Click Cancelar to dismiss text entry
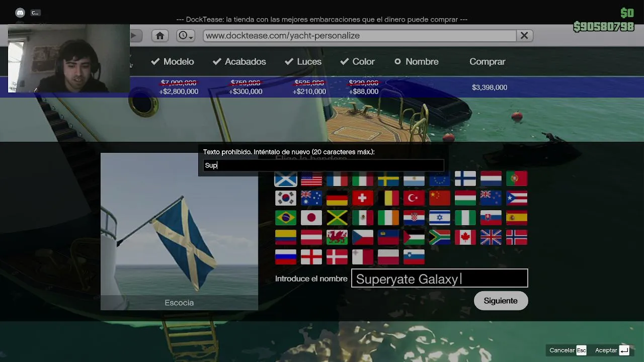 pos(568,350)
